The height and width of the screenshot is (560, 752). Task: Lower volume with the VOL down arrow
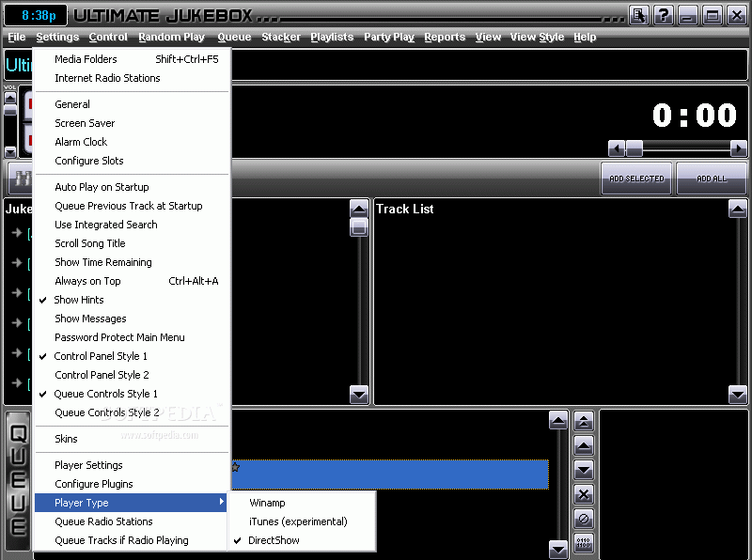10,152
